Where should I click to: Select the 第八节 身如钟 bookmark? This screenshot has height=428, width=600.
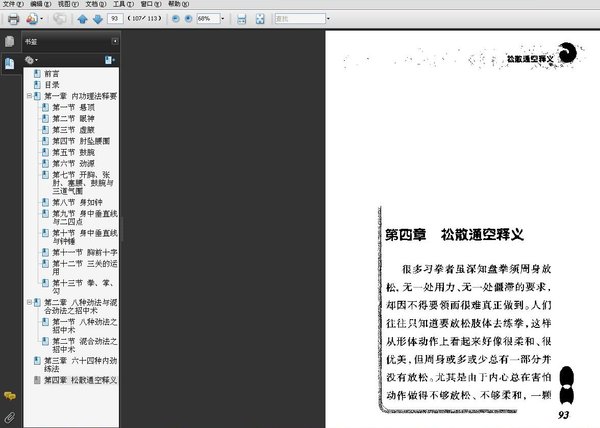[x=77, y=202]
